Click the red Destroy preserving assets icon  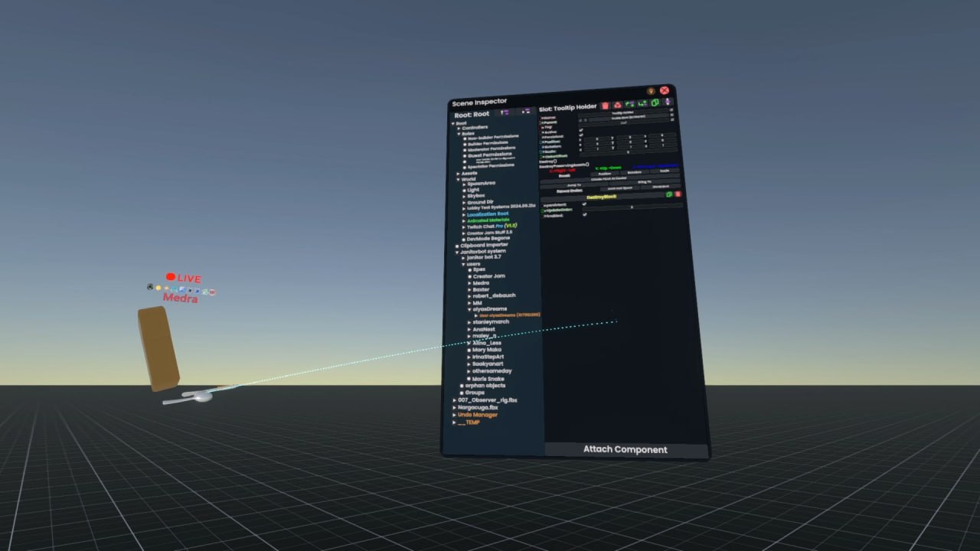coord(617,105)
